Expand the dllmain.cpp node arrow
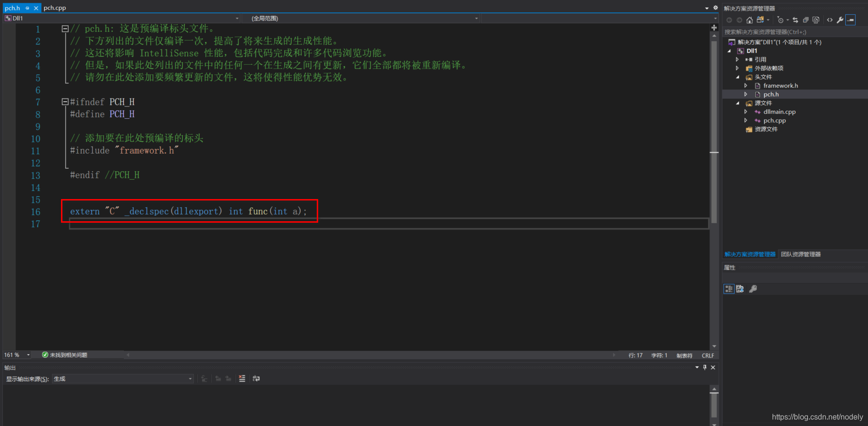The width and height of the screenshot is (868, 426). 746,112
